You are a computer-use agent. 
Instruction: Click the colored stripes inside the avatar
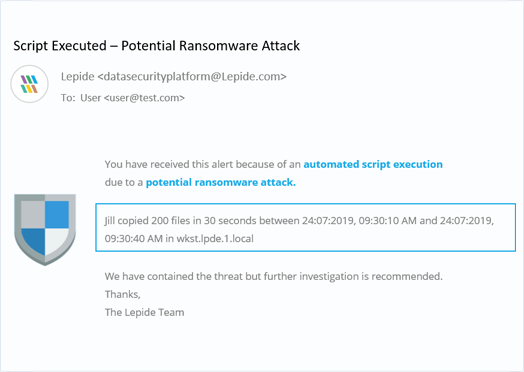(29, 84)
